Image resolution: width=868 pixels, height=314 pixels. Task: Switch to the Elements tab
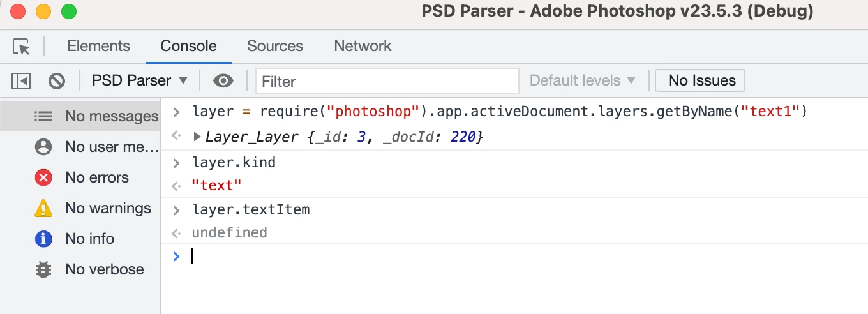point(98,46)
